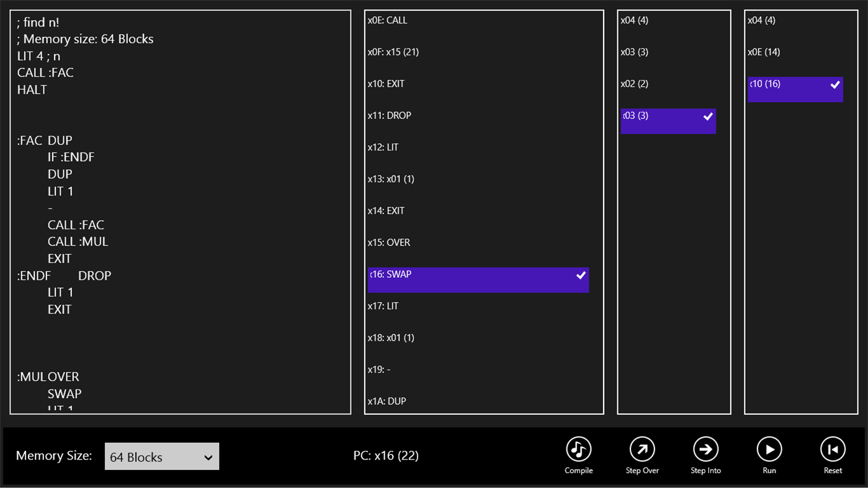
Task: Click the Step Into icon
Action: [705, 449]
